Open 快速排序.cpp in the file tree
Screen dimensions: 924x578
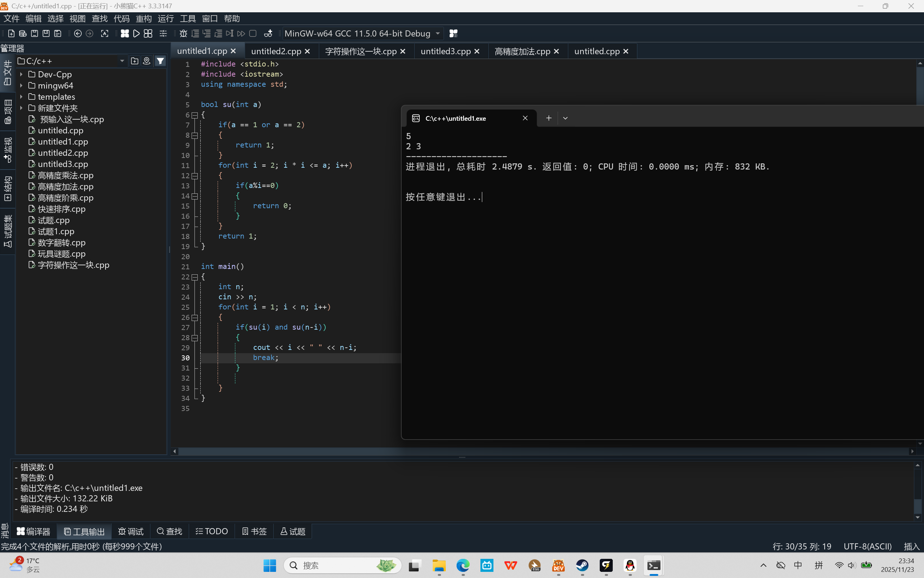(61, 209)
